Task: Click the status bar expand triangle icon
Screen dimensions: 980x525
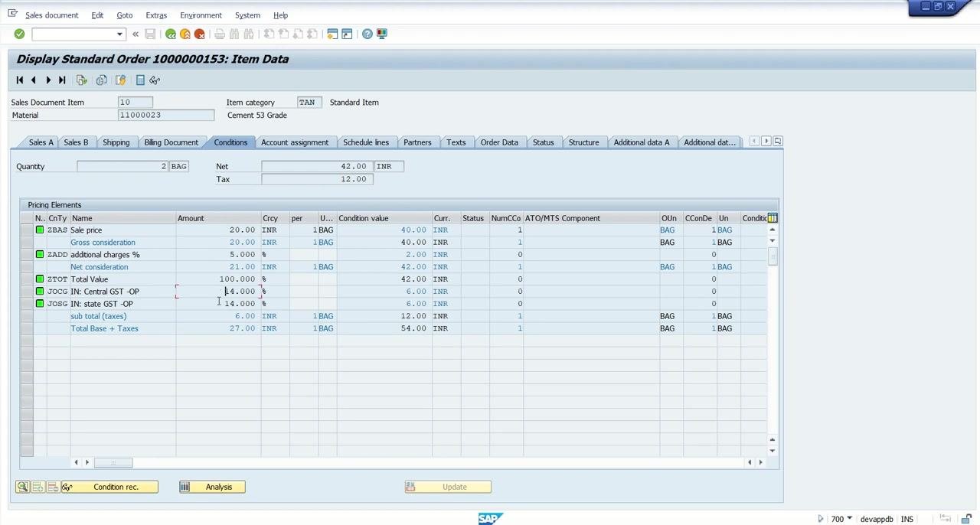Action: coord(820,519)
